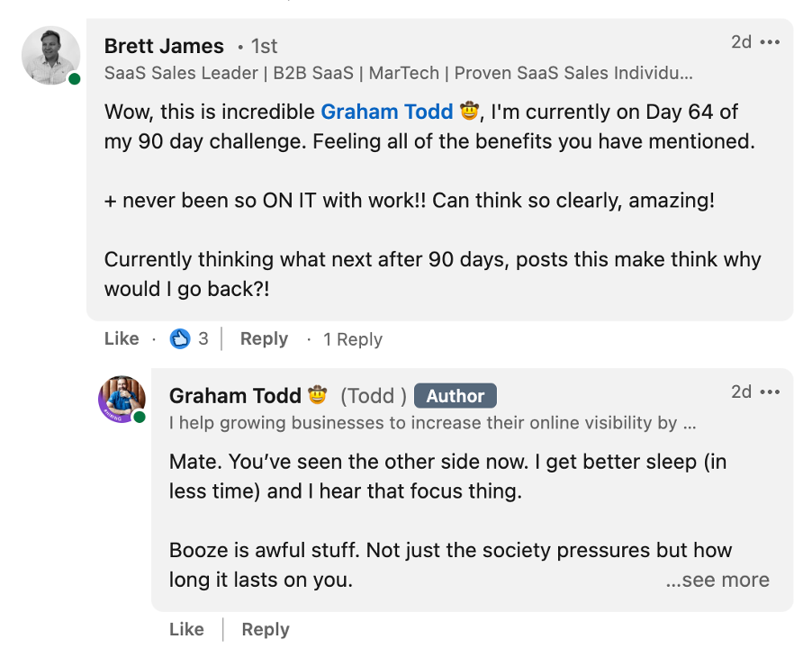Image resolution: width=812 pixels, height=648 pixels.
Task: Open more options on Brett James's comment
Action: [770, 42]
